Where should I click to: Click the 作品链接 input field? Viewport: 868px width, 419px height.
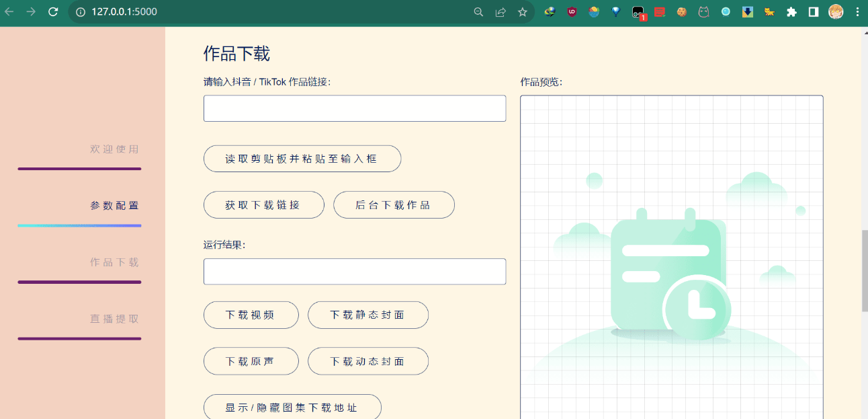tap(355, 108)
